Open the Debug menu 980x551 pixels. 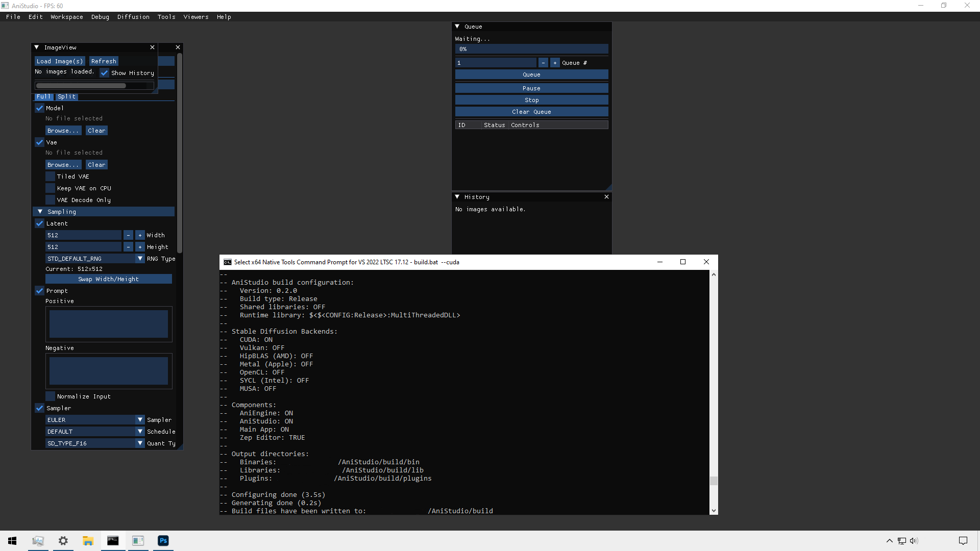point(100,17)
